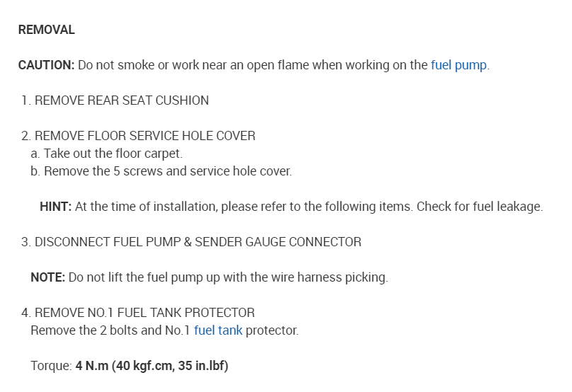572x392 pixels.
Task: Click the "Check for fuel leakage" sentence
Action: coord(479,207)
